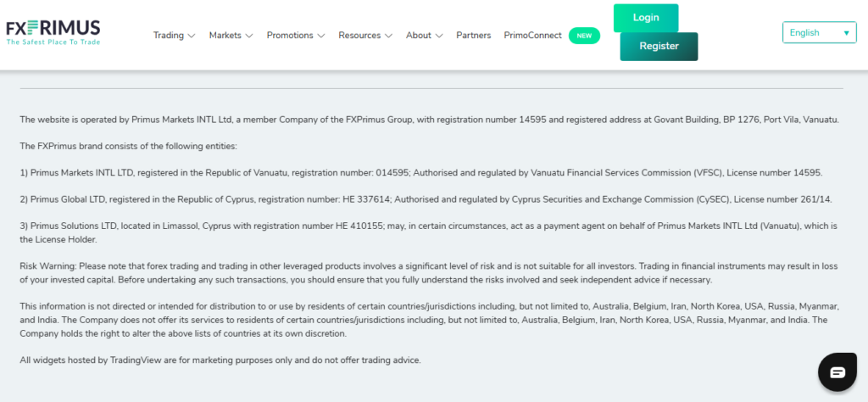Viewport: 868px width, 402px height.
Task: Click the 'Primus Global LTD' entity line
Action: tap(426, 199)
